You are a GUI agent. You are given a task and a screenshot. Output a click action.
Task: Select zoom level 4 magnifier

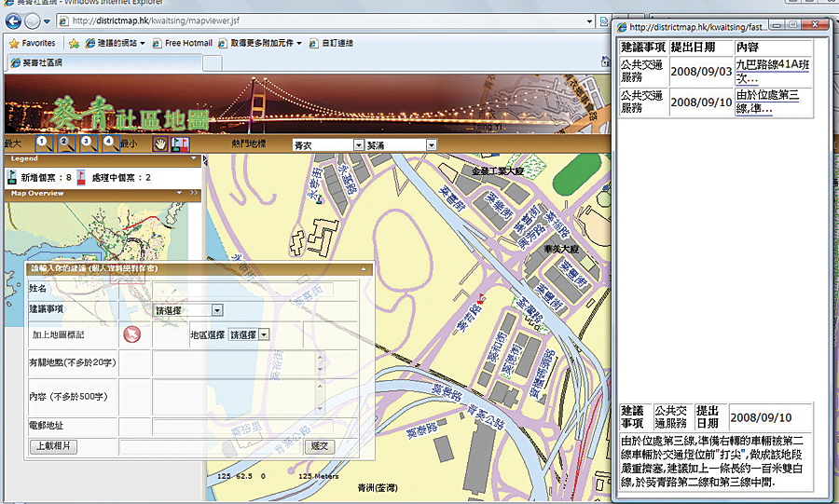pyautogui.click(x=110, y=143)
